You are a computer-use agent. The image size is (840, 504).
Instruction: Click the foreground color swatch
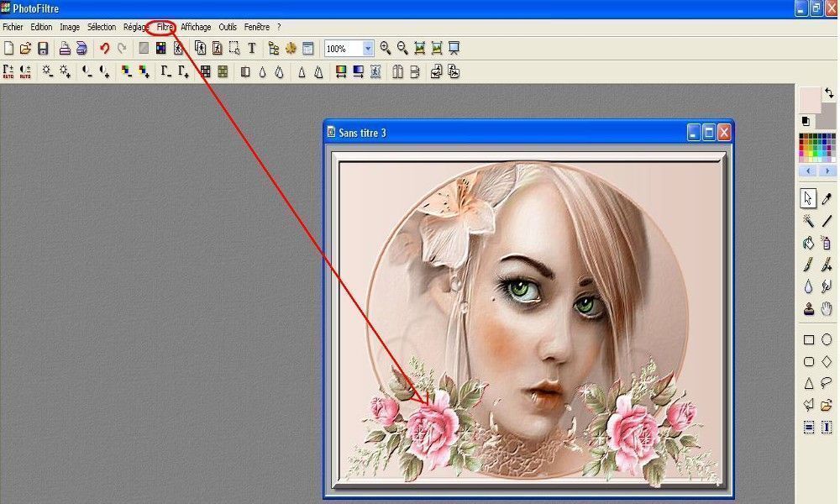pos(810,100)
